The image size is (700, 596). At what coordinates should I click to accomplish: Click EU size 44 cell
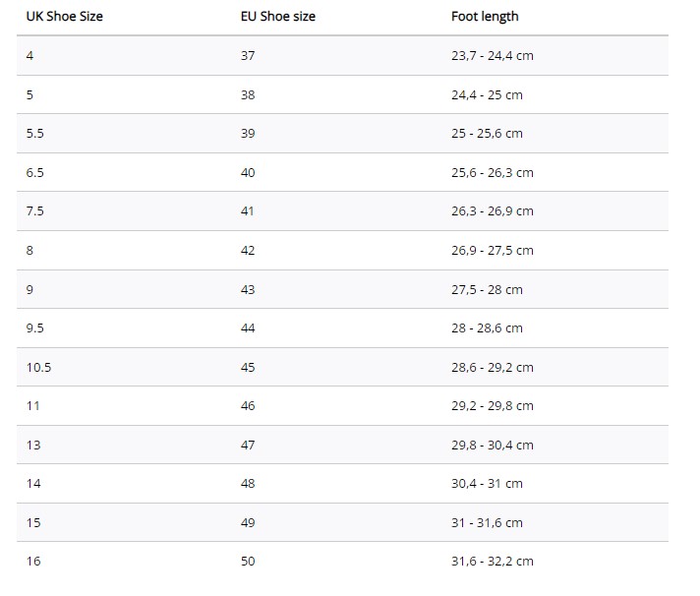pyautogui.click(x=248, y=328)
